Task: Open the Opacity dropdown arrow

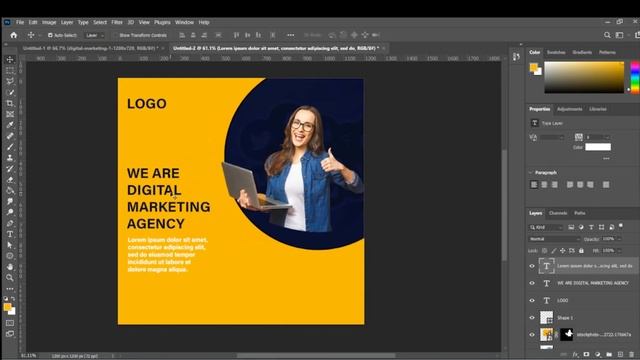Action: (x=619, y=239)
